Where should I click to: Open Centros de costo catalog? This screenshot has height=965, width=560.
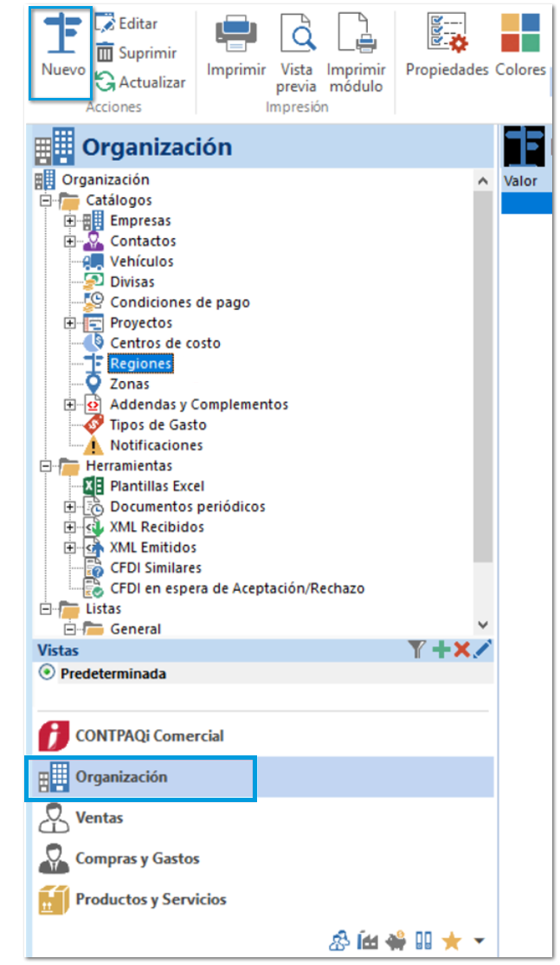click(164, 343)
